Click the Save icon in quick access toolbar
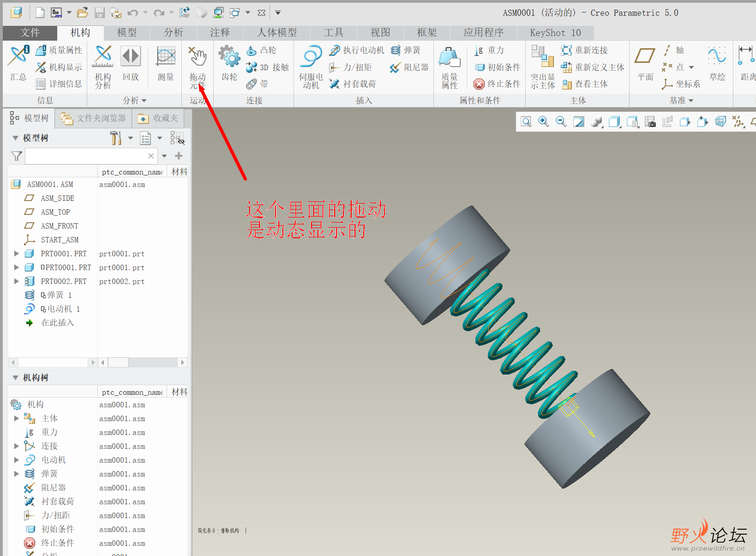Viewport: 756px width, 556px height. (x=99, y=12)
